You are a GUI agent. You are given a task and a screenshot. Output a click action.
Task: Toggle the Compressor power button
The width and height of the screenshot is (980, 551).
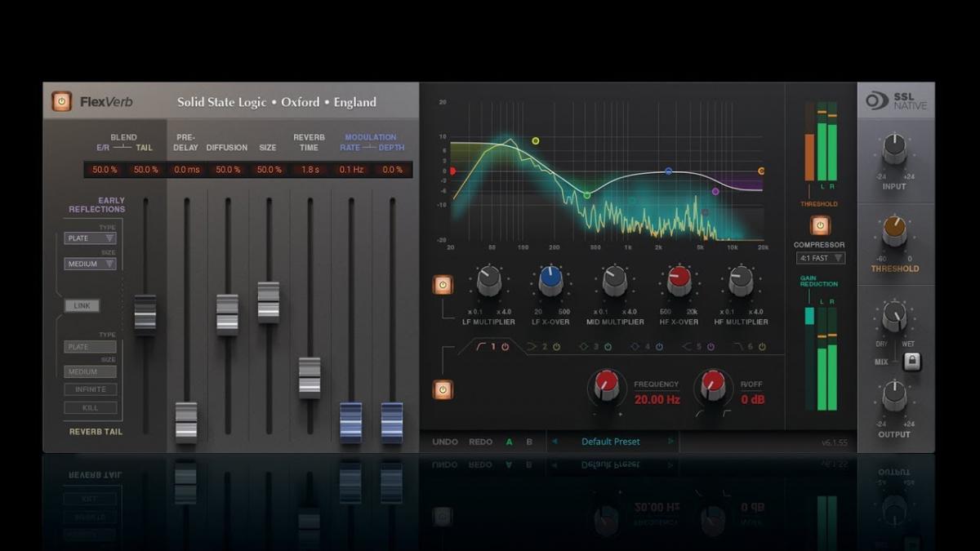pos(820,225)
